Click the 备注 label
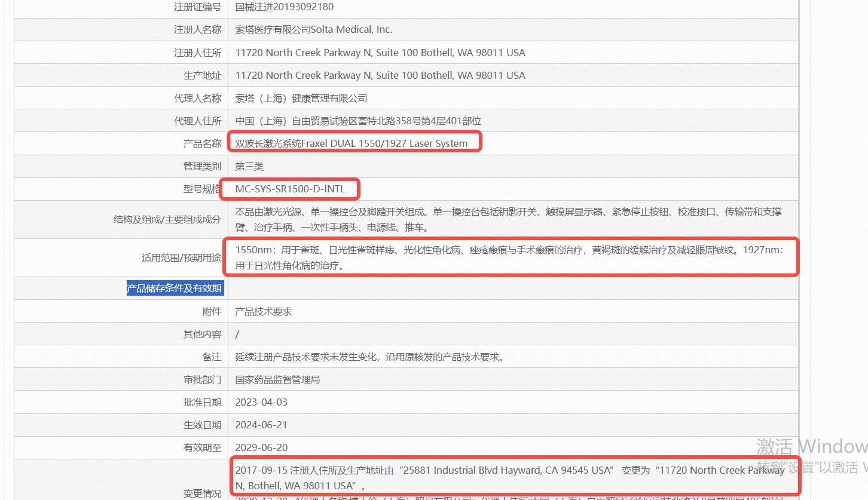 tap(212, 357)
